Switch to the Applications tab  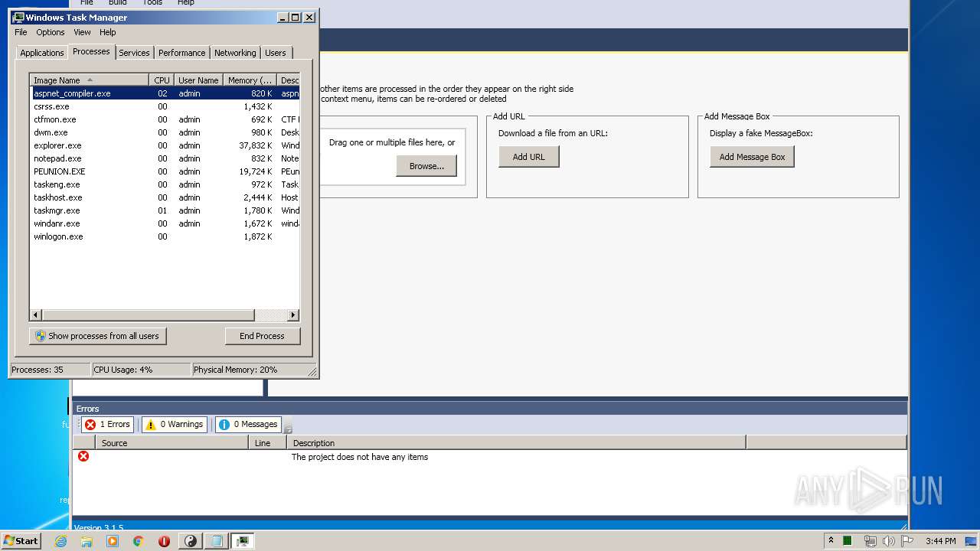pos(42,53)
